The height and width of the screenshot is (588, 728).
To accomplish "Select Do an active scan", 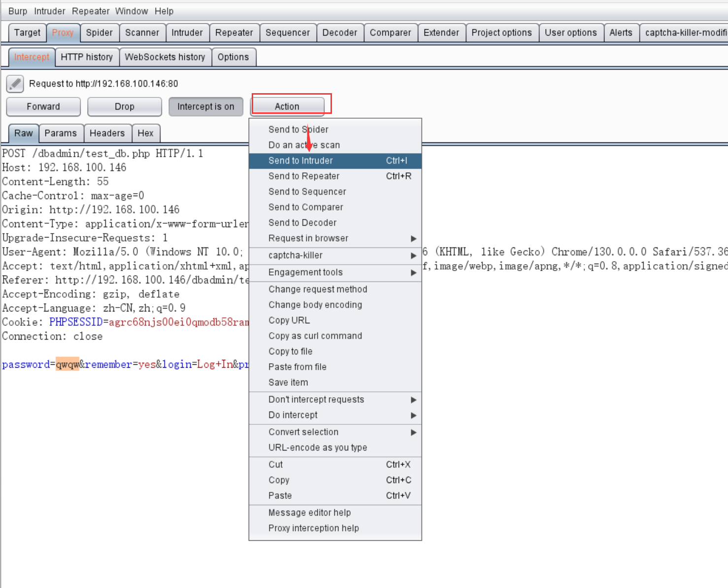I will point(335,145).
